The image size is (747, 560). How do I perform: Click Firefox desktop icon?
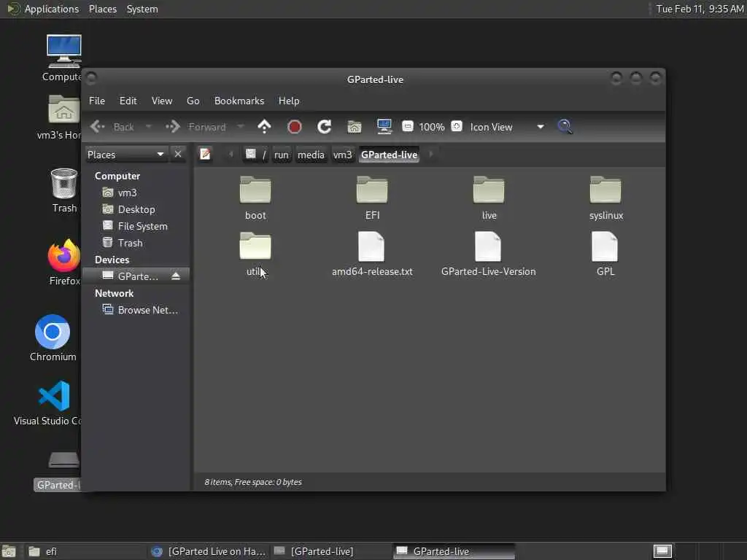[64, 262]
